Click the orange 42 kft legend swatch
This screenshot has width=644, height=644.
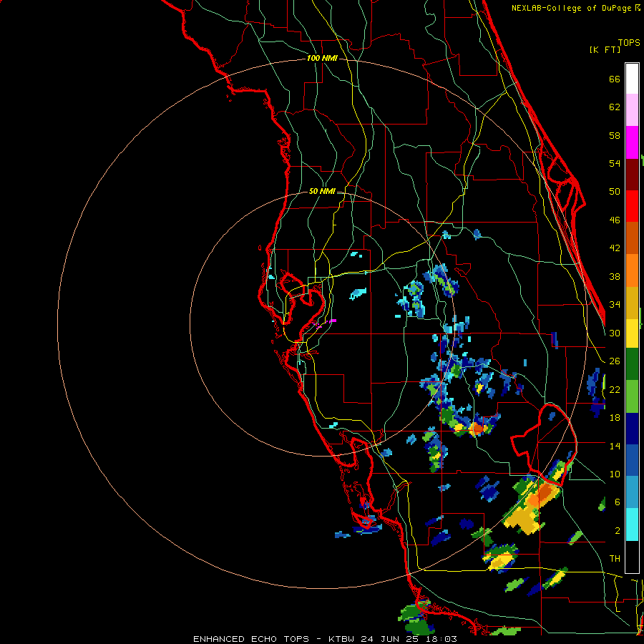(x=632, y=270)
